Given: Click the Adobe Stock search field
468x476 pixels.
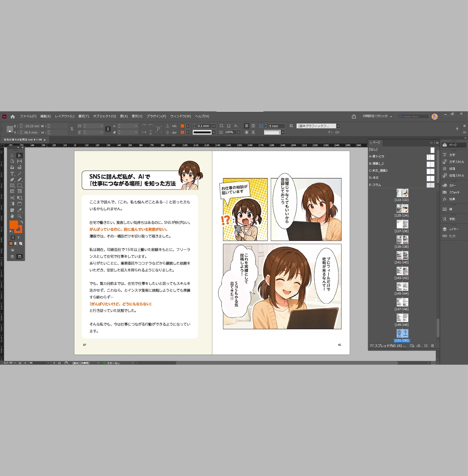Looking at the screenshot, I should pyautogui.click(x=414, y=116).
